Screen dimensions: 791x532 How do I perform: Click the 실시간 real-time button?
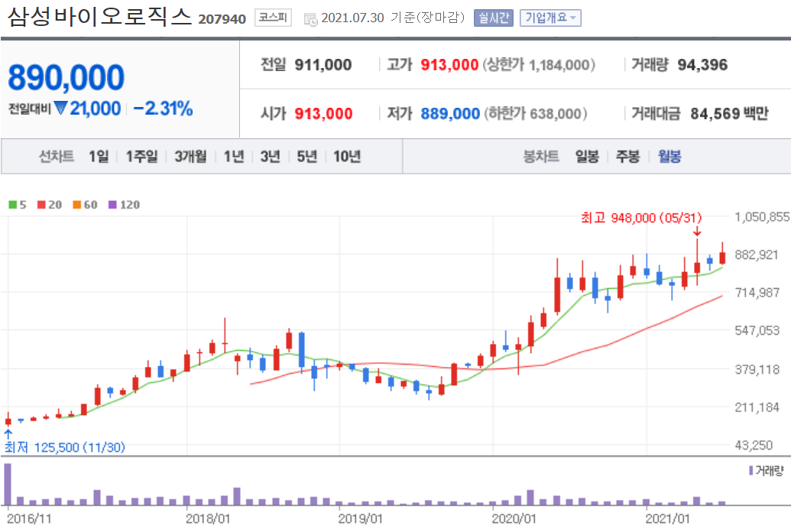coord(494,18)
